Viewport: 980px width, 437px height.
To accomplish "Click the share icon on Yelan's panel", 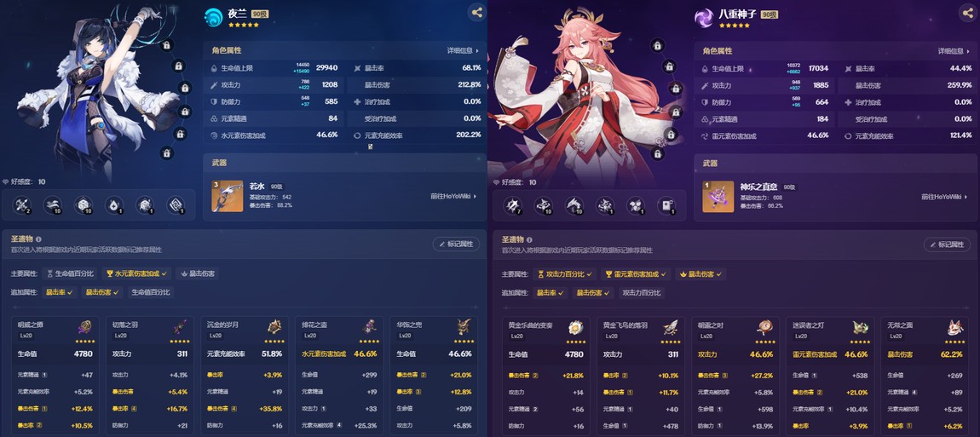I will coord(477,12).
